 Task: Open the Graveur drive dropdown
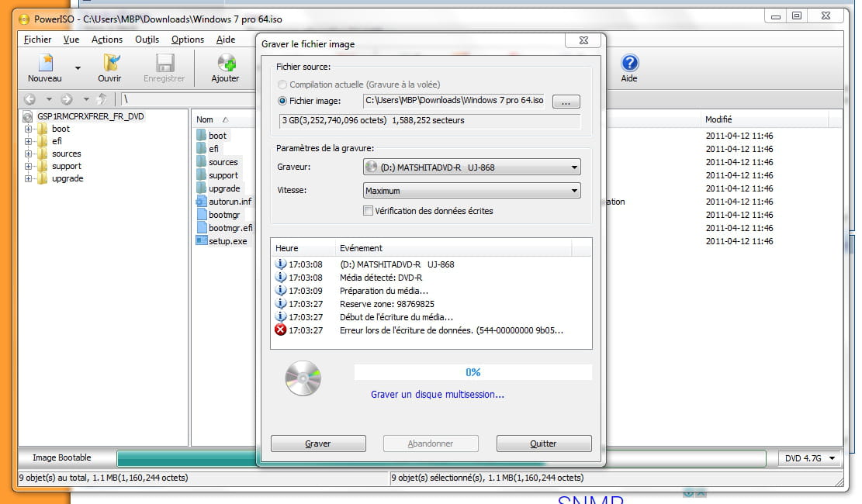click(x=472, y=167)
